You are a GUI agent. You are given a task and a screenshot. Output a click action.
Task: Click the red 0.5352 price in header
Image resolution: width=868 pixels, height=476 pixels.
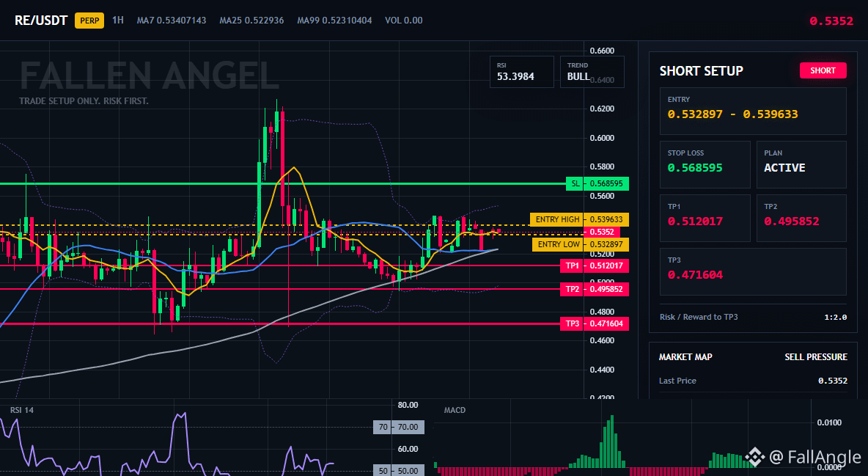coord(831,21)
